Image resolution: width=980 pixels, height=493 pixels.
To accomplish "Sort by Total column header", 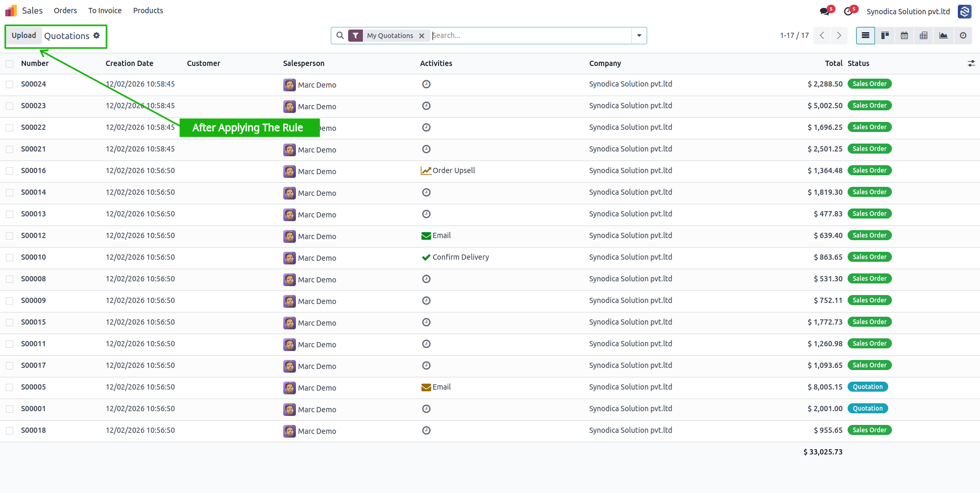I will tap(833, 63).
